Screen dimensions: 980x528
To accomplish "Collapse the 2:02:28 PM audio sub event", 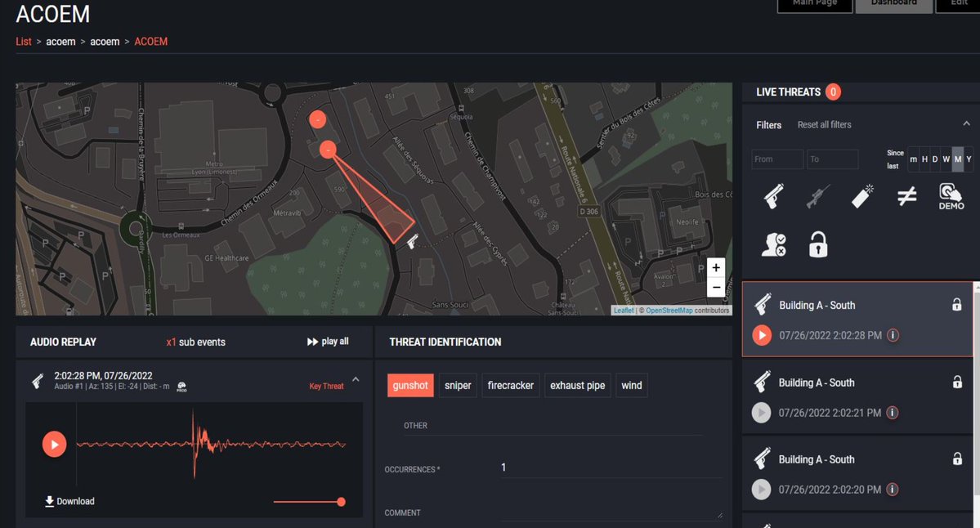I will [356, 379].
